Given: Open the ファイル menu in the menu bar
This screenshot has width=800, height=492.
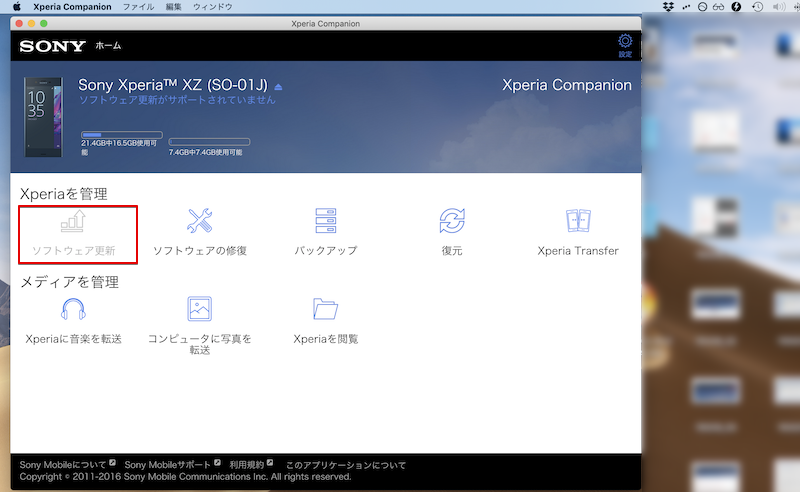Looking at the screenshot, I should [x=138, y=7].
